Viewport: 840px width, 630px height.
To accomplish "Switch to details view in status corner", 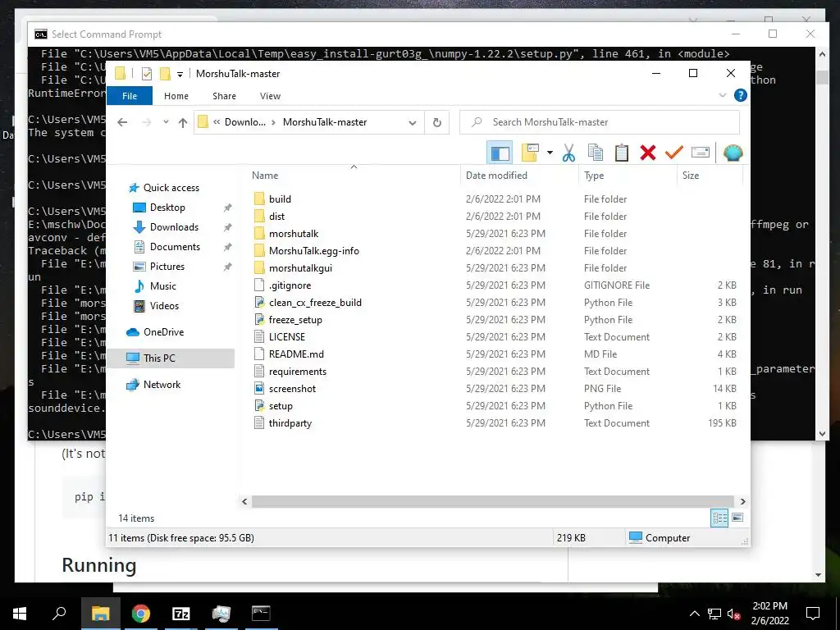I will (719, 518).
